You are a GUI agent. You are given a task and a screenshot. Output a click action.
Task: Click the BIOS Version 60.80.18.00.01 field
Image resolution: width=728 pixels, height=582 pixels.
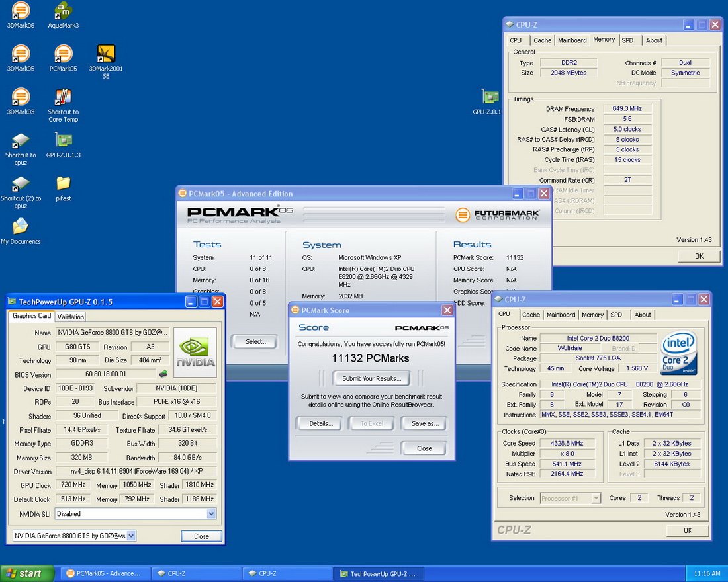coord(106,374)
